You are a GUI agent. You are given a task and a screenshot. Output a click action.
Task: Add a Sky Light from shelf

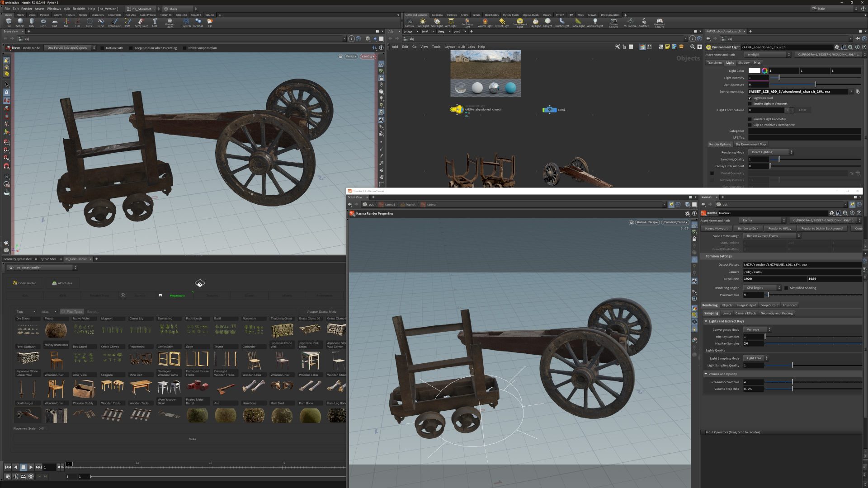(x=535, y=22)
